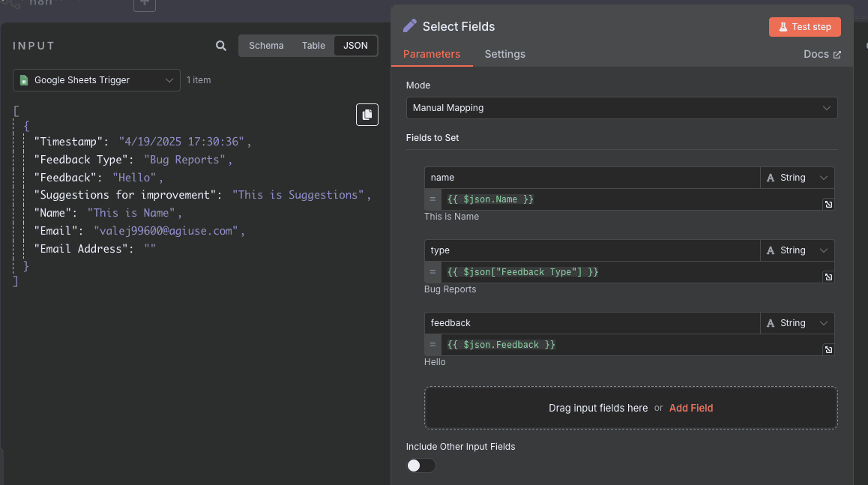This screenshot has width=868, height=485.
Task: Click the Test step button
Action: pos(804,26)
